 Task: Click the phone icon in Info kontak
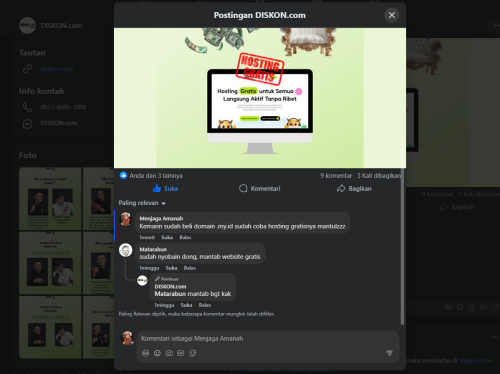(27, 107)
